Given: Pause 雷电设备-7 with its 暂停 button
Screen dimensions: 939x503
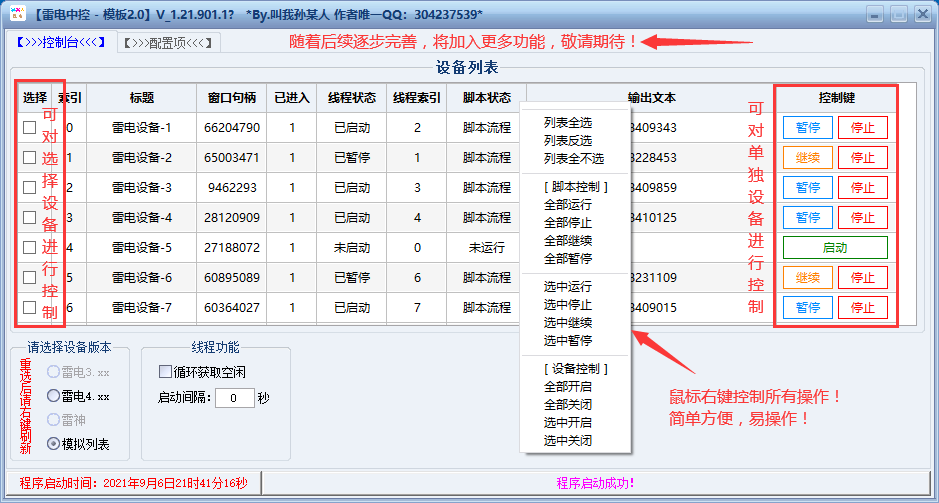Looking at the screenshot, I should [807, 307].
